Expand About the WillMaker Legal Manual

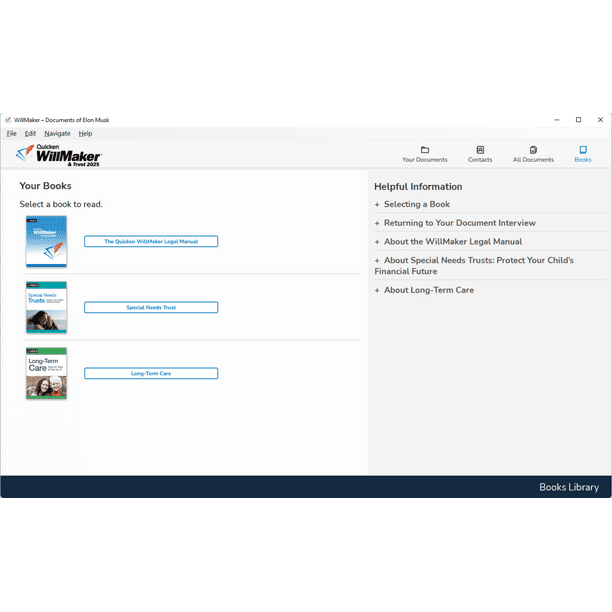(x=452, y=241)
